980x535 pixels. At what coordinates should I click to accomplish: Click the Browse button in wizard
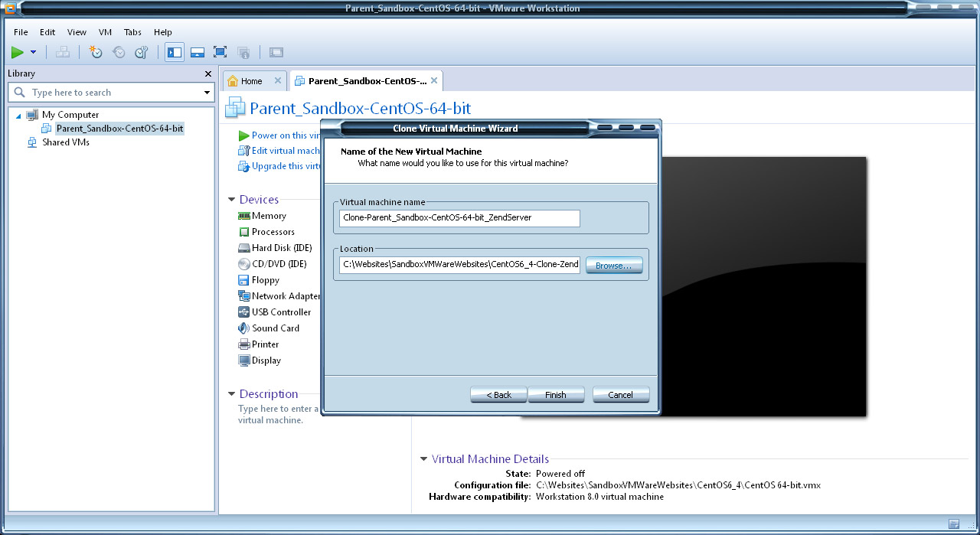pos(614,266)
